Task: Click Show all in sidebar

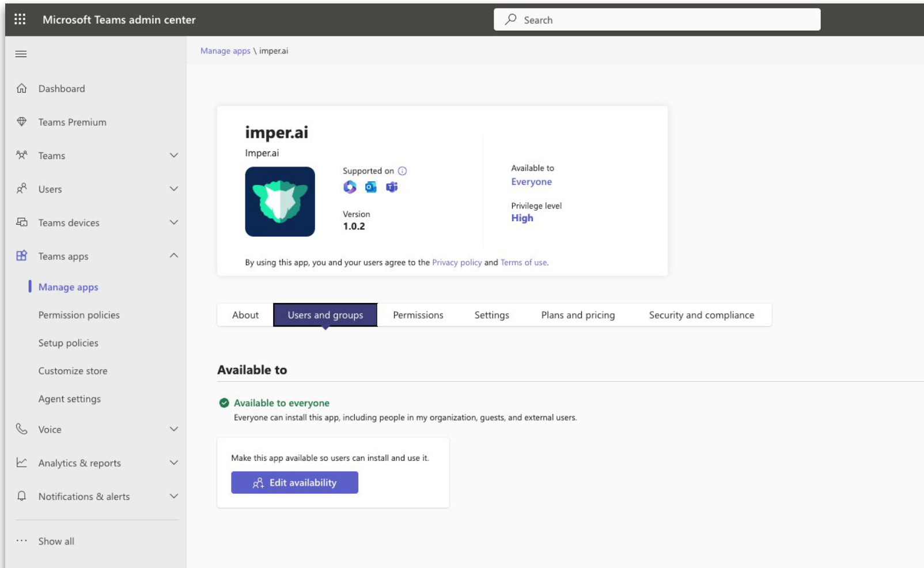Action: 56,541
